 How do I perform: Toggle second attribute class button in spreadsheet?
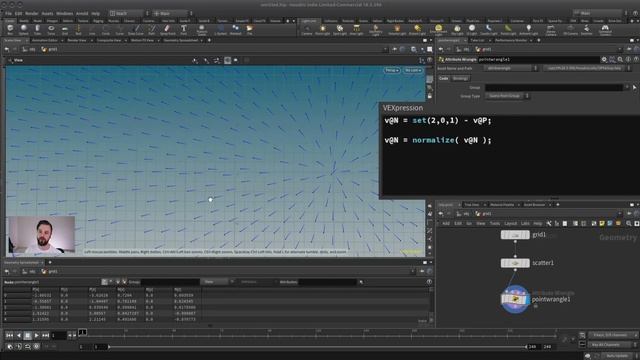[111, 282]
